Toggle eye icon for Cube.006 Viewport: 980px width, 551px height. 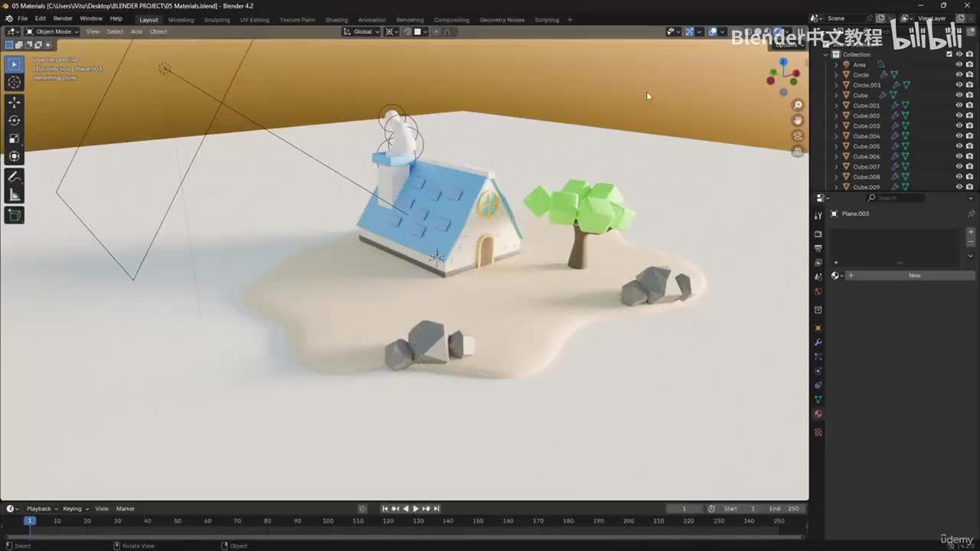point(959,156)
